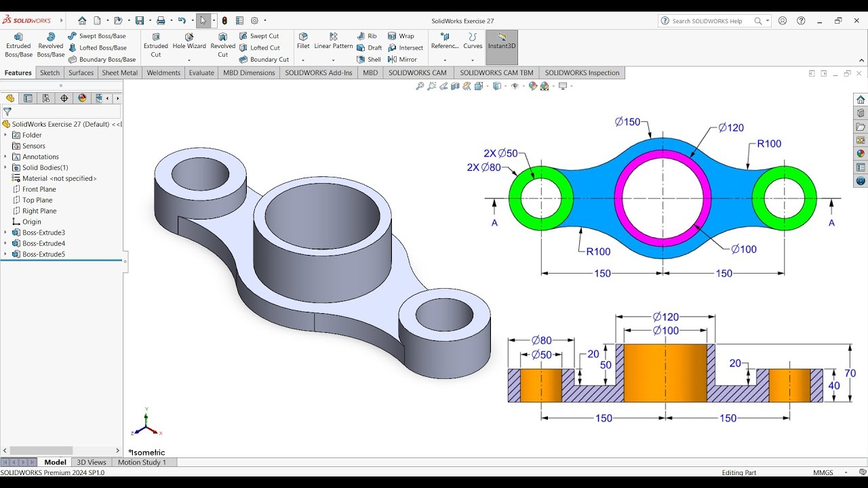
Task: Click the Home icon in quick access bar
Action: 82,21
